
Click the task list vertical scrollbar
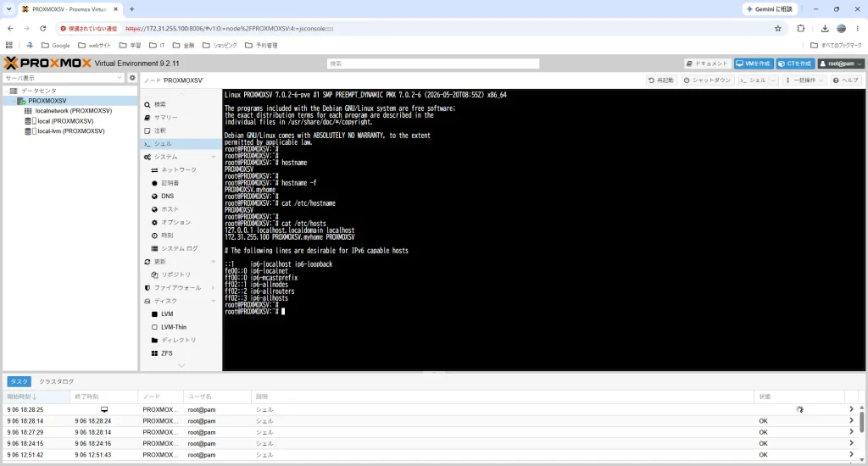tap(861, 422)
